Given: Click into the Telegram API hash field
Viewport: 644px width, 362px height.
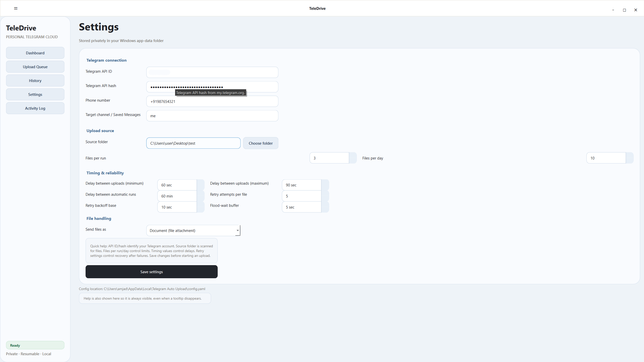Looking at the screenshot, I should 212,87.
